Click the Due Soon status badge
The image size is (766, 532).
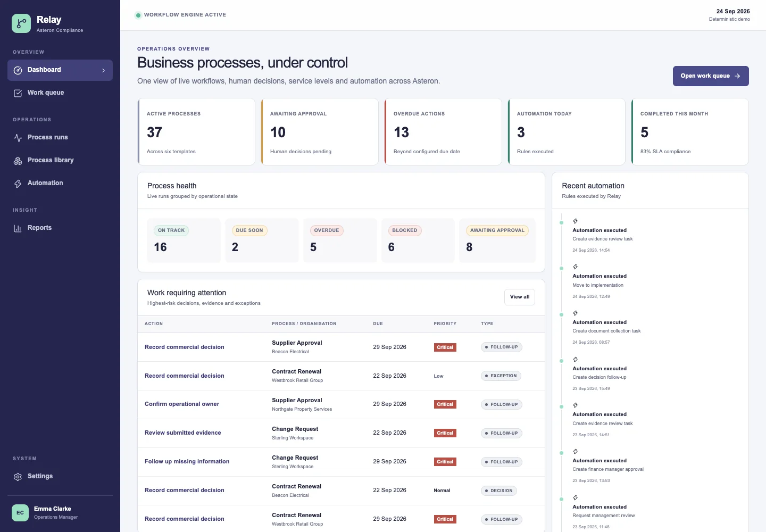click(x=249, y=230)
